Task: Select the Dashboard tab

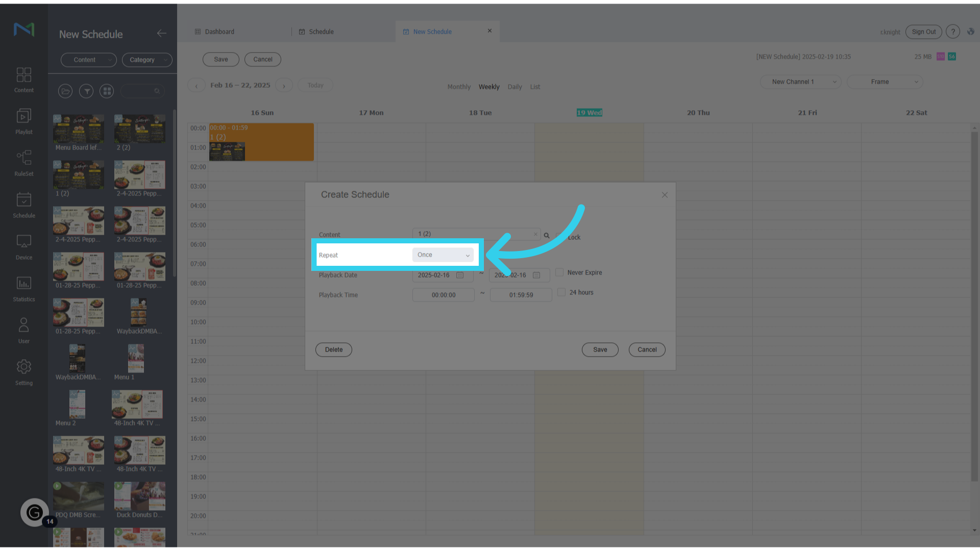Action: click(219, 32)
